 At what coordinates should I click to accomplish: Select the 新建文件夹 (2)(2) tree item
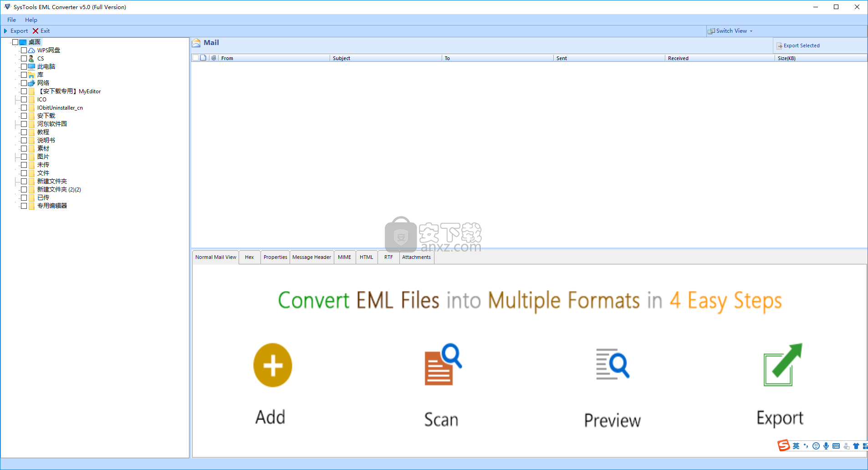point(59,190)
